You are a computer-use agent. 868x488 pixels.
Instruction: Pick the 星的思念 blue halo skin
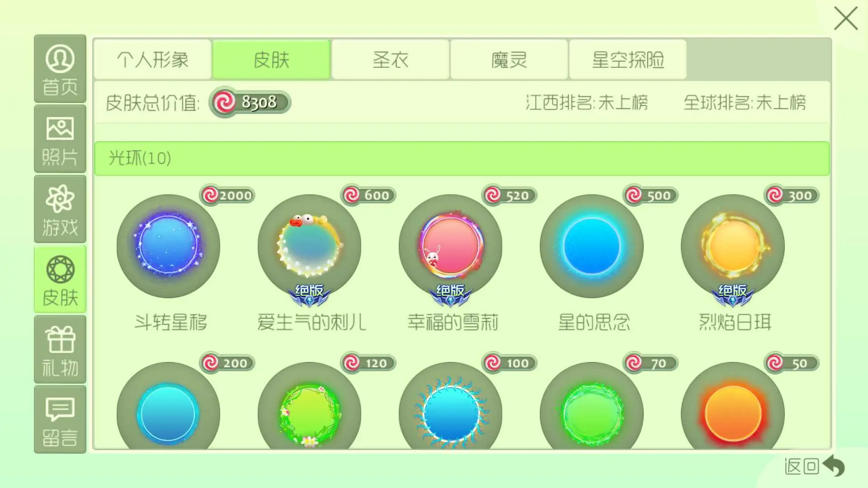click(591, 246)
